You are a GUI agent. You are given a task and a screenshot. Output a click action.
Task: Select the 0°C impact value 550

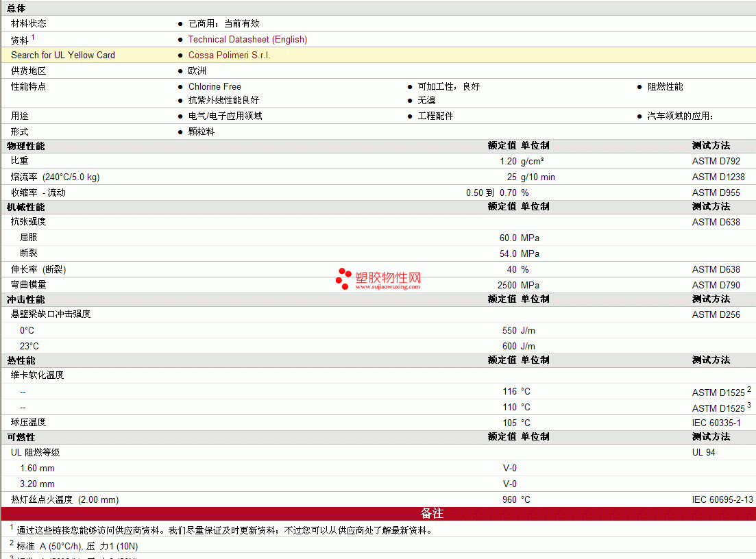coord(510,331)
